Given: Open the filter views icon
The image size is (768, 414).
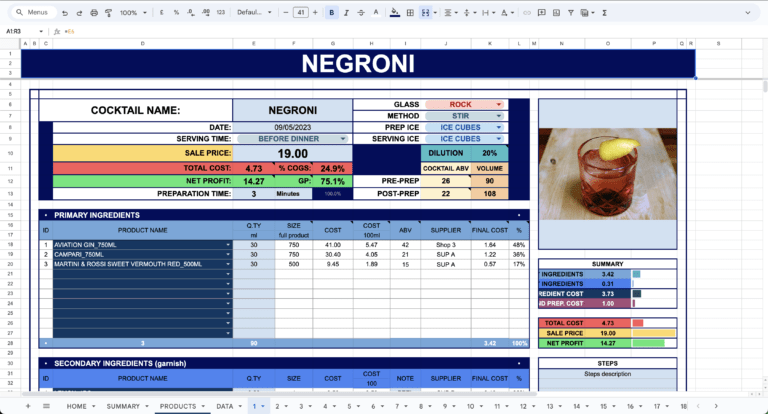Looking at the screenshot, I should (586, 13).
